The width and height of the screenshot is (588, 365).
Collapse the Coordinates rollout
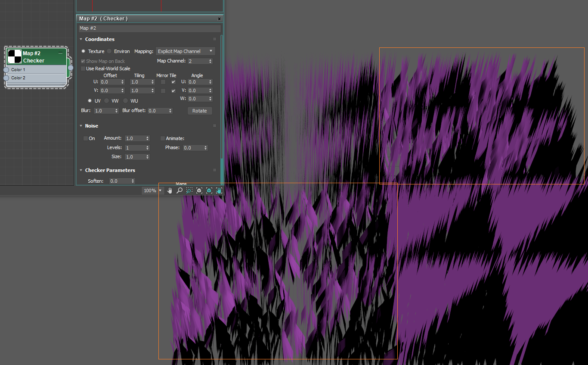pyautogui.click(x=81, y=39)
